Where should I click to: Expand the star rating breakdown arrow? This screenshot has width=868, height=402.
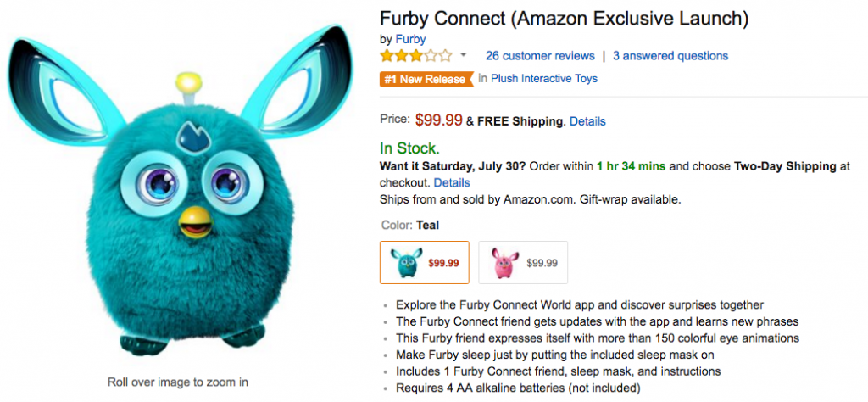tap(464, 56)
